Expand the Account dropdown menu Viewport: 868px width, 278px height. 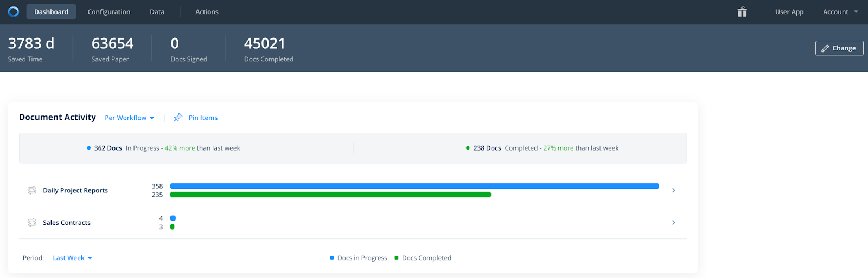tap(840, 12)
